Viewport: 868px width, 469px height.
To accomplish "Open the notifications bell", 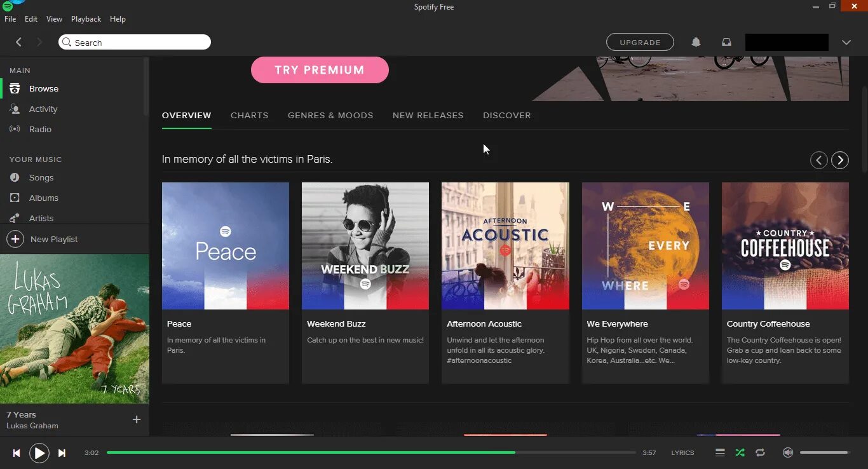I will point(696,42).
